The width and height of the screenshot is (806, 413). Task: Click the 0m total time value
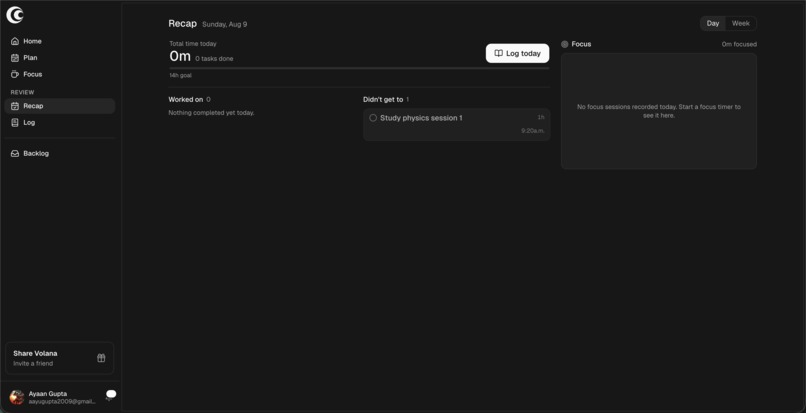click(180, 56)
